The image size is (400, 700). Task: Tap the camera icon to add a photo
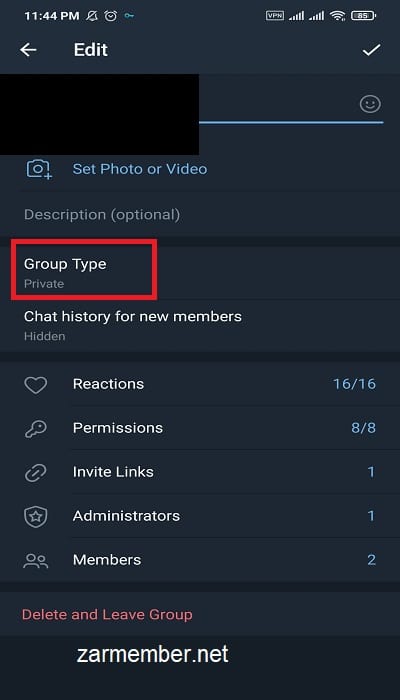click(x=39, y=169)
